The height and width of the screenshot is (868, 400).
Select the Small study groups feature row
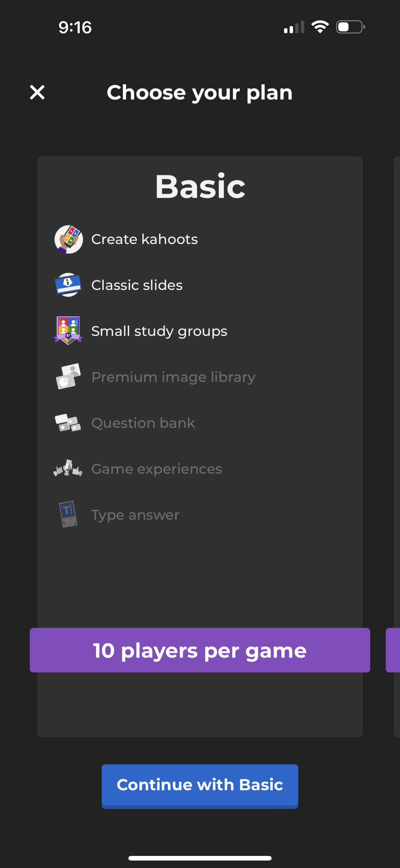159,331
